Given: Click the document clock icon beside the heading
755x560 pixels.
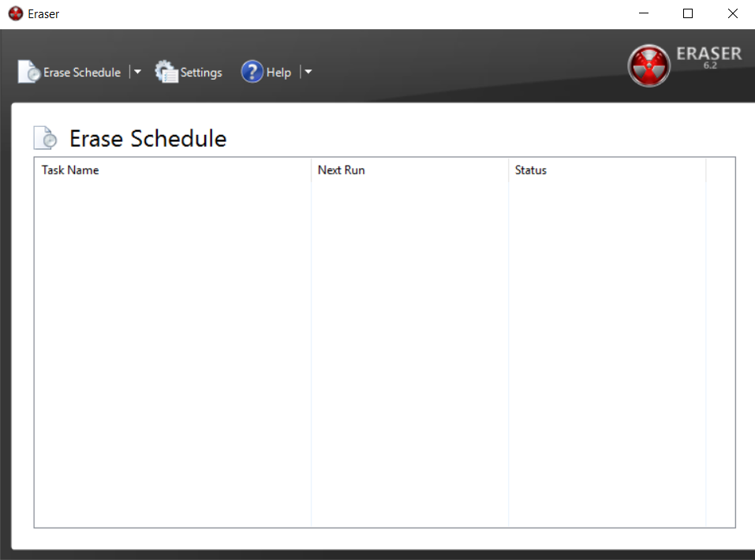Looking at the screenshot, I should click(46, 138).
